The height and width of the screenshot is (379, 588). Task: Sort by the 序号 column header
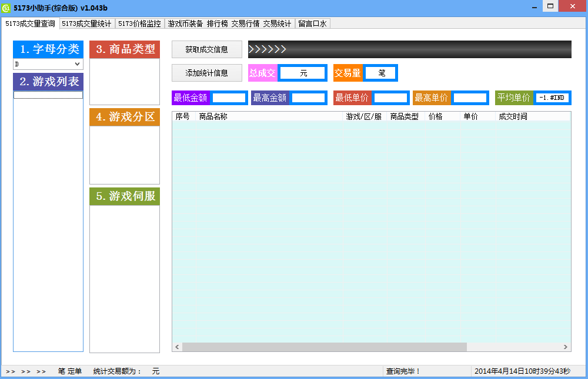[x=184, y=116]
